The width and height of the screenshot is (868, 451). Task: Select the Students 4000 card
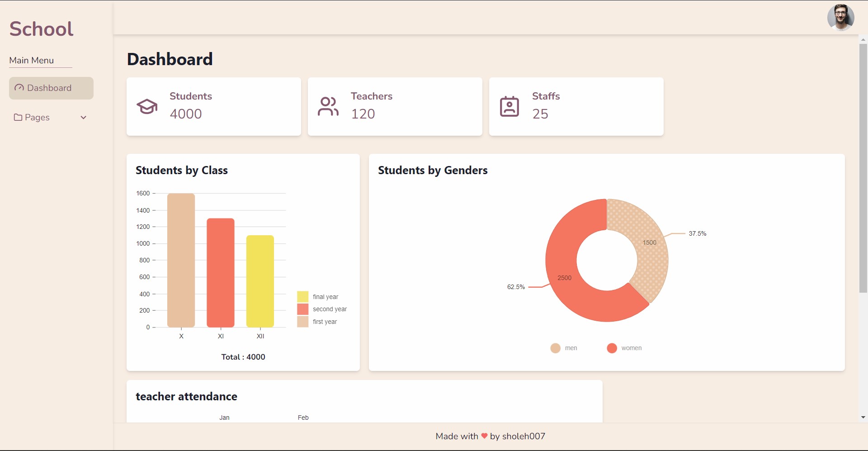[214, 106]
